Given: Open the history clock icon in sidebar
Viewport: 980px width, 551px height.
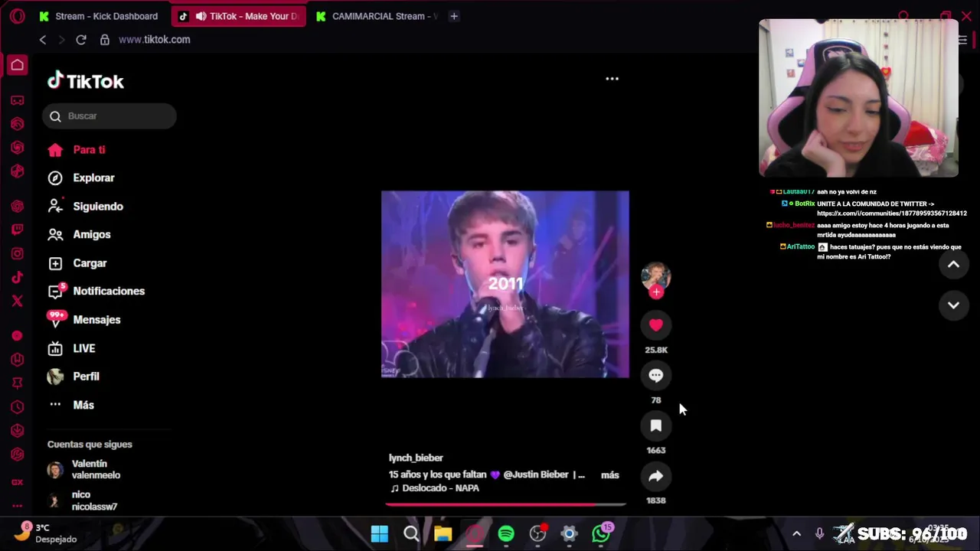Looking at the screenshot, I should pyautogui.click(x=17, y=407).
